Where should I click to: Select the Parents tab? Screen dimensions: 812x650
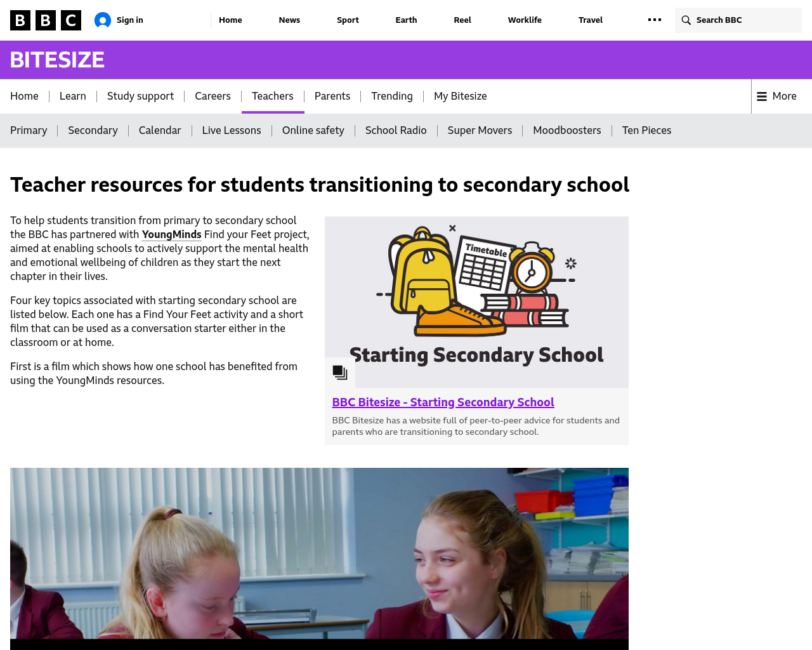pyautogui.click(x=332, y=96)
